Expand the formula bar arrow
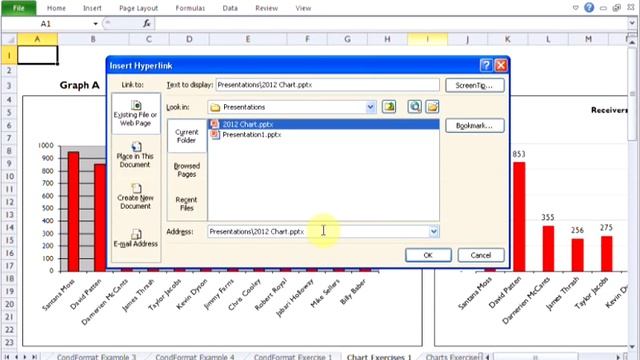 tap(632, 24)
